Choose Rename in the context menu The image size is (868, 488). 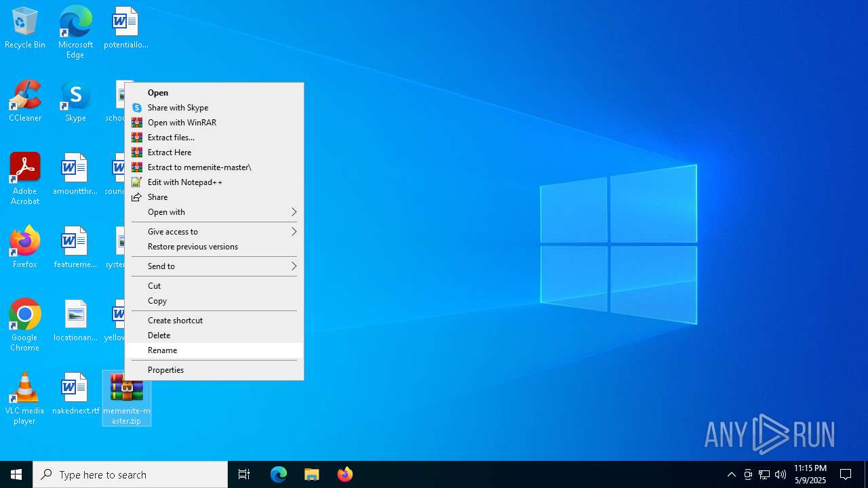point(214,350)
